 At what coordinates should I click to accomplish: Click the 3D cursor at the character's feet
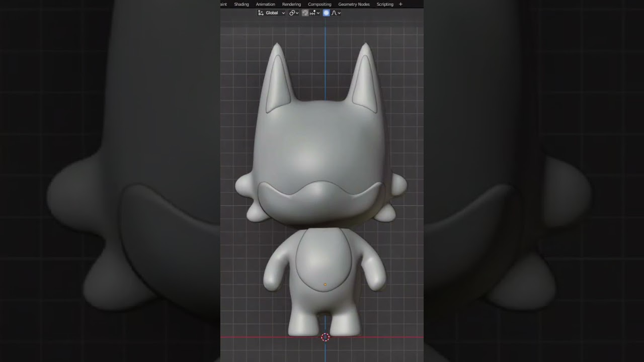pos(325,337)
